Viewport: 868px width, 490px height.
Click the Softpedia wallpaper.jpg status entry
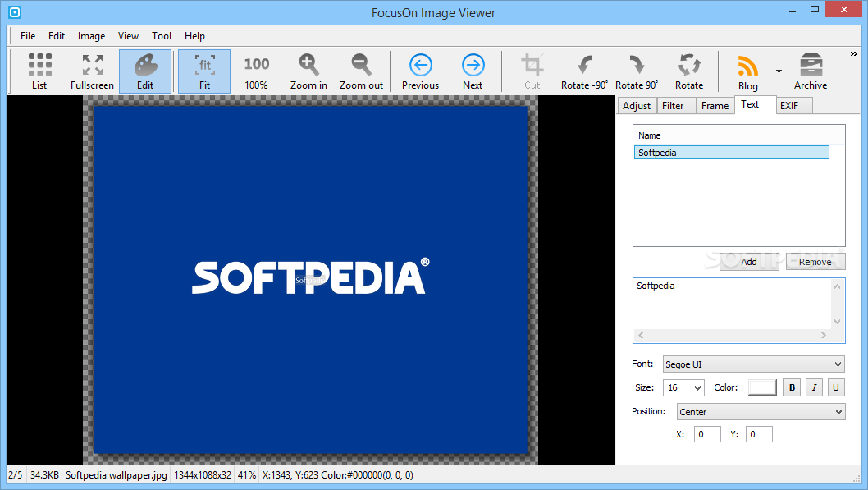point(116,475)
